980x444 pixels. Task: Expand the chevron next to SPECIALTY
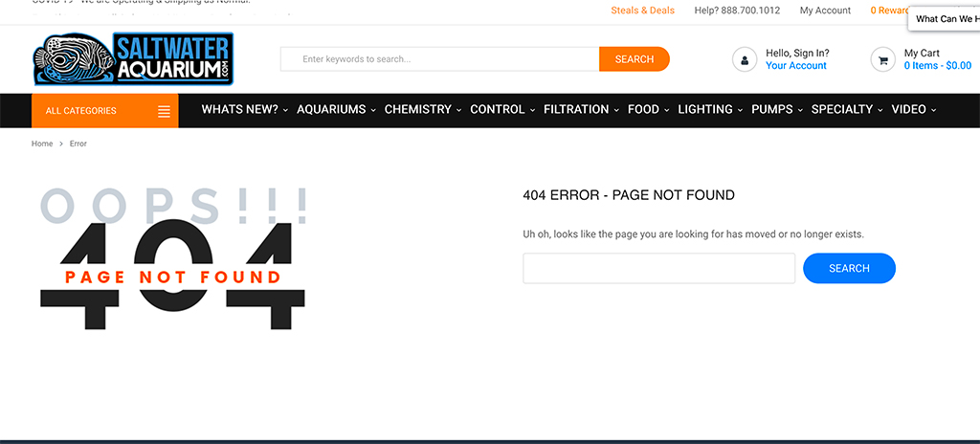click(x=880, y=110)
